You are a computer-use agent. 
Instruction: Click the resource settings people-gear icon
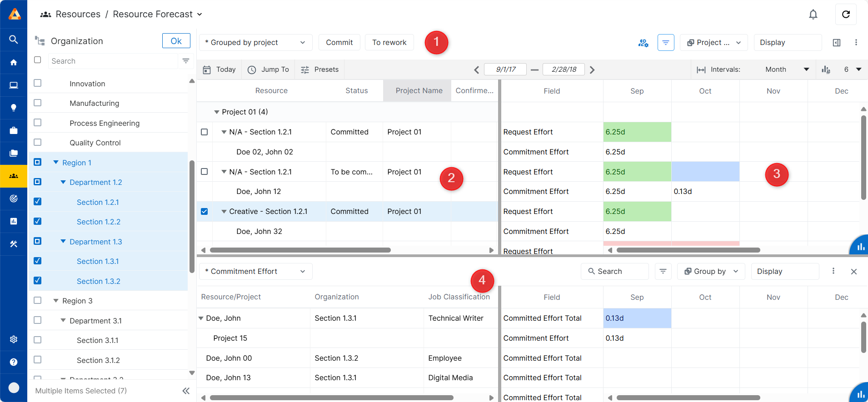coord(643,43)
